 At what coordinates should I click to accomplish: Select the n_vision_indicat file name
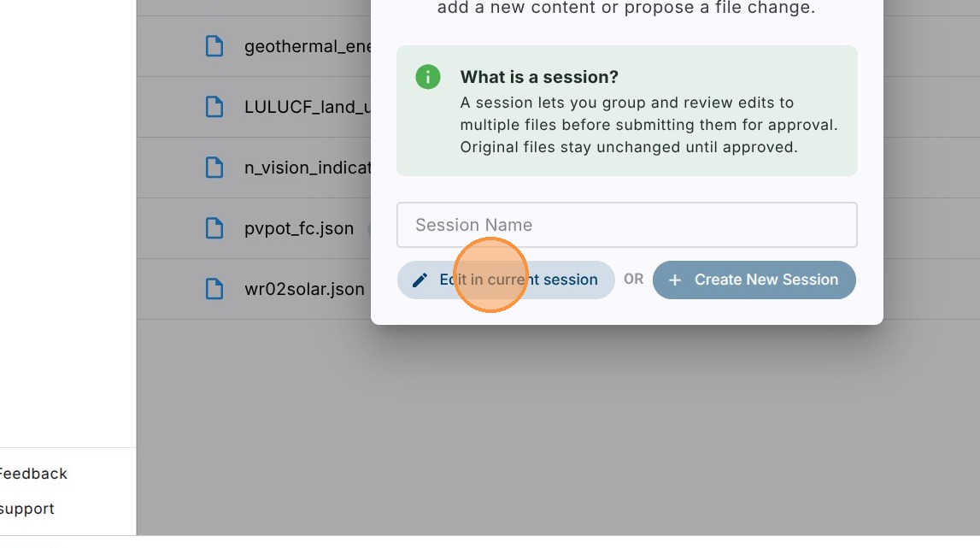click(x=307, y=168)
